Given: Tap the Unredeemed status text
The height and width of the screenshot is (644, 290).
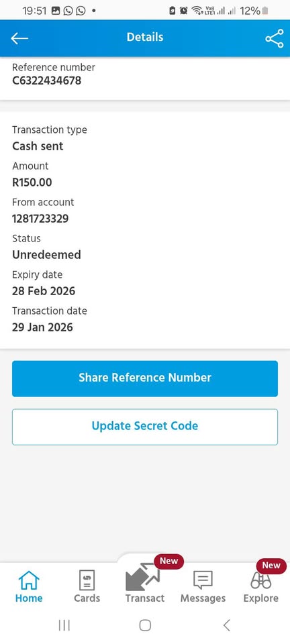Looking at the screenshot, I should click(46, 255).
